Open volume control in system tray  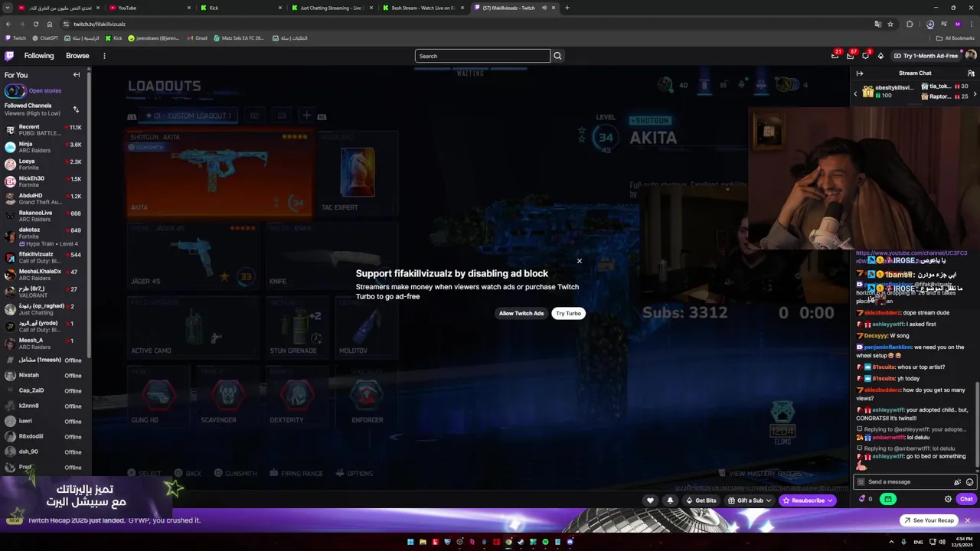point(942,542)
